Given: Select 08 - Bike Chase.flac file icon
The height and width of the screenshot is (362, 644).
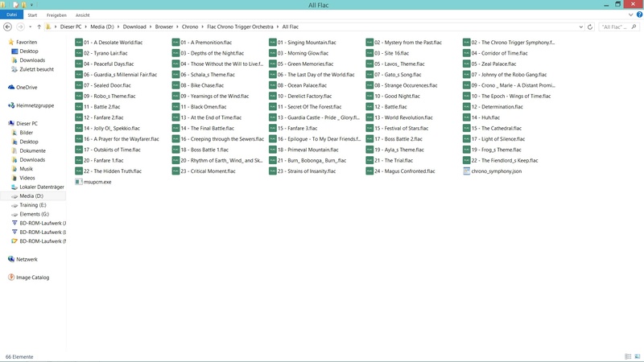Looking at the screenshot, I should (175, 85).
